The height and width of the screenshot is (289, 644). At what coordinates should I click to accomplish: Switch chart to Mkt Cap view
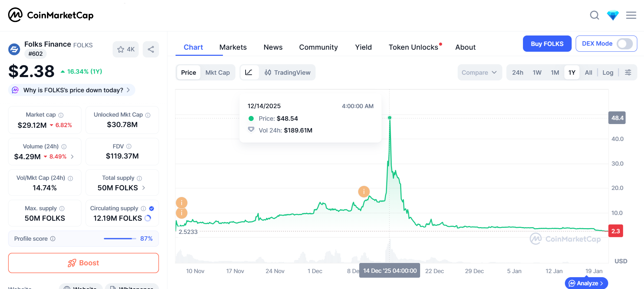217,72
